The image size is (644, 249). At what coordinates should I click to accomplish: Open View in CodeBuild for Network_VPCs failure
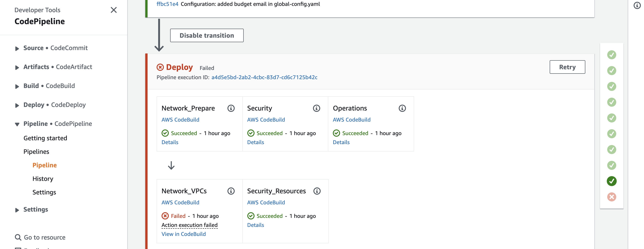pyautogui.click(x=184, y=234)
